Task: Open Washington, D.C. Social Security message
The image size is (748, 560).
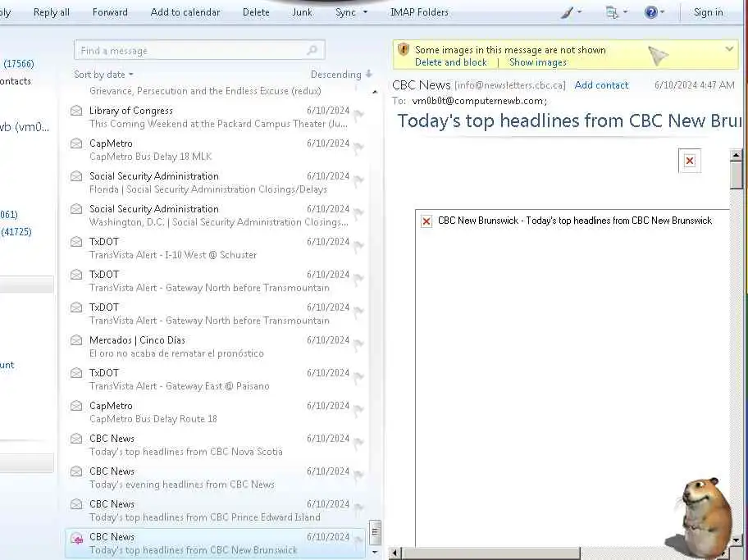Action: click(215, 216)
